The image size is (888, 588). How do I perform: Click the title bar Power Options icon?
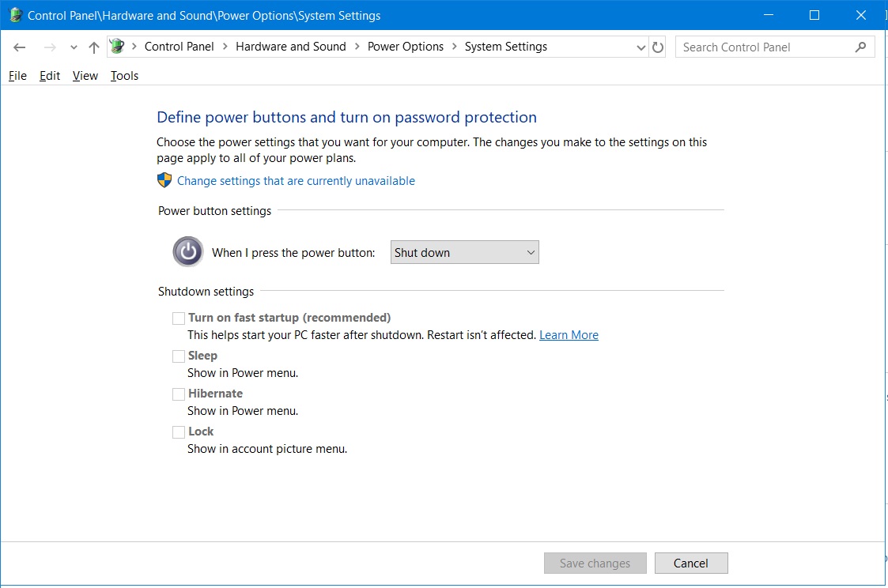15,15
